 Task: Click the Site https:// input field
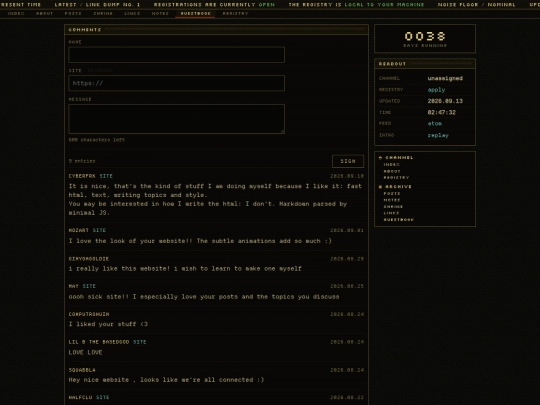pyautogui.click(x=177, y=83)
